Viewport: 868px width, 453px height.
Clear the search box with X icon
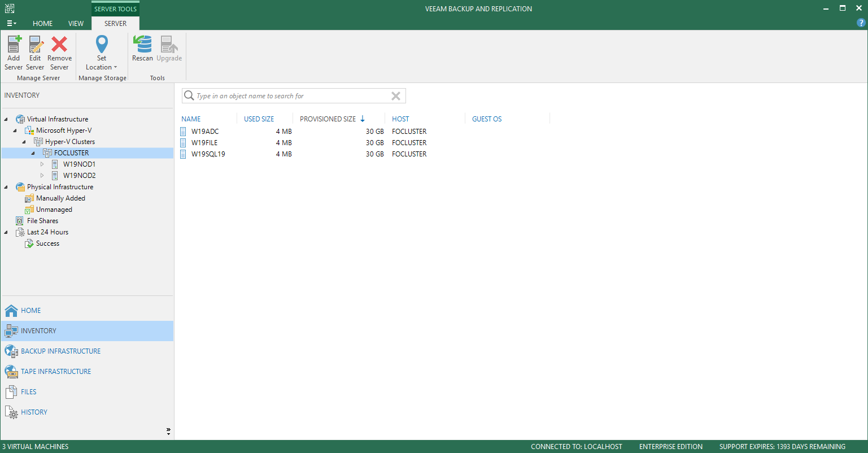point(396,96)
